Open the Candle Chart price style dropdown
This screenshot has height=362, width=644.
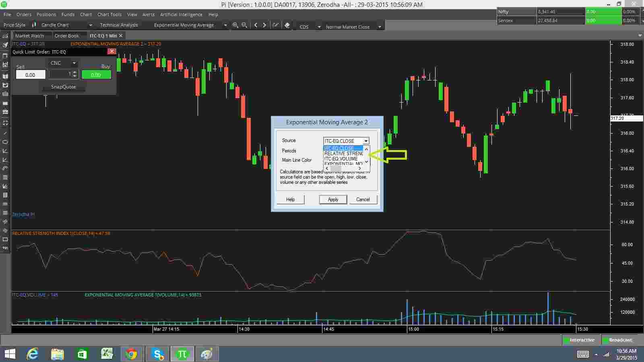coord(91,25)
